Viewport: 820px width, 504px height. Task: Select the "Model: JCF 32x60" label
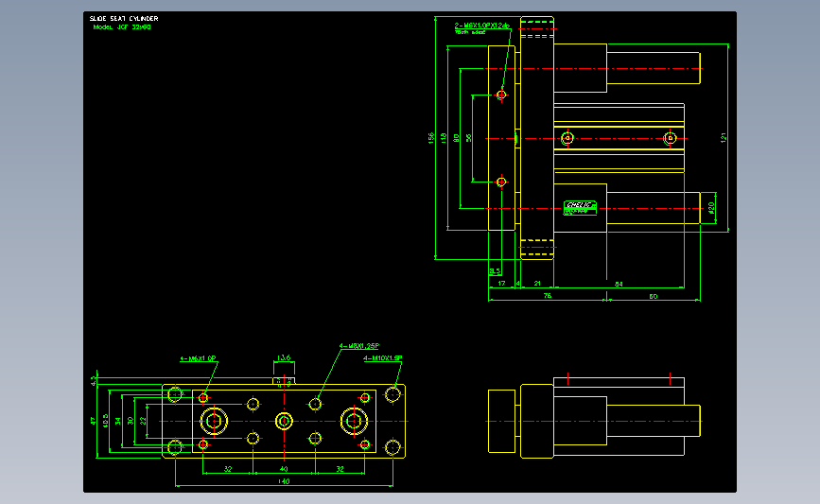(122, 26)
